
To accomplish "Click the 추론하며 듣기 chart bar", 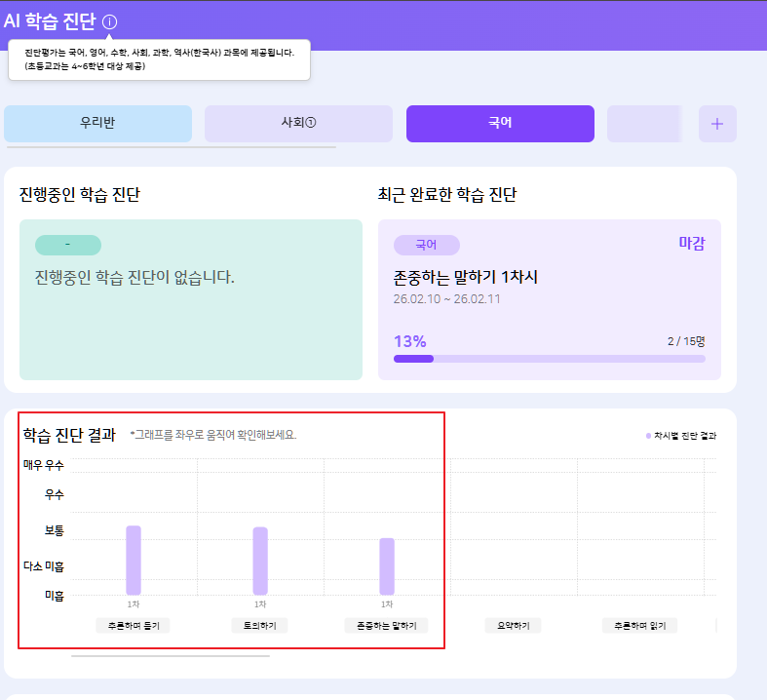I will (134, 560).
